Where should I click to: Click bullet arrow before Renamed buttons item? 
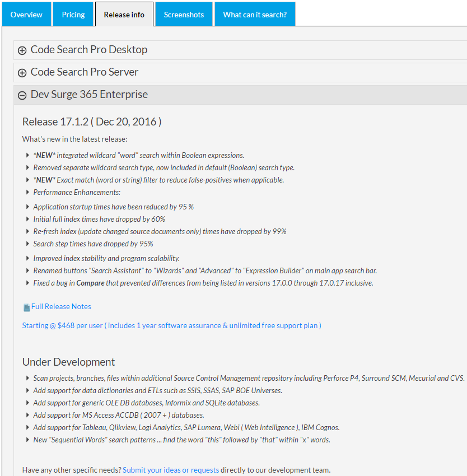(27, 270)
